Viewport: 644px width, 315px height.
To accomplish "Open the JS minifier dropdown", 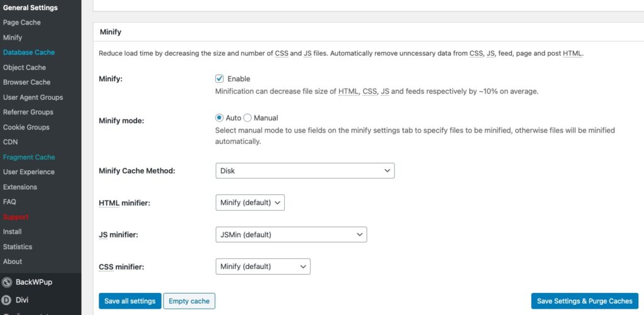I will tap(291, 235).
